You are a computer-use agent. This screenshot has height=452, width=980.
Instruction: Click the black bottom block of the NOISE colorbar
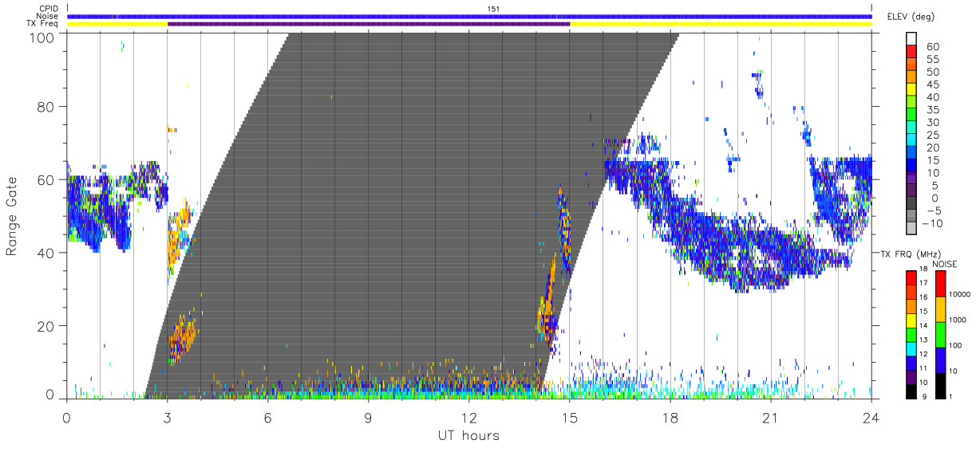point(941,386)
